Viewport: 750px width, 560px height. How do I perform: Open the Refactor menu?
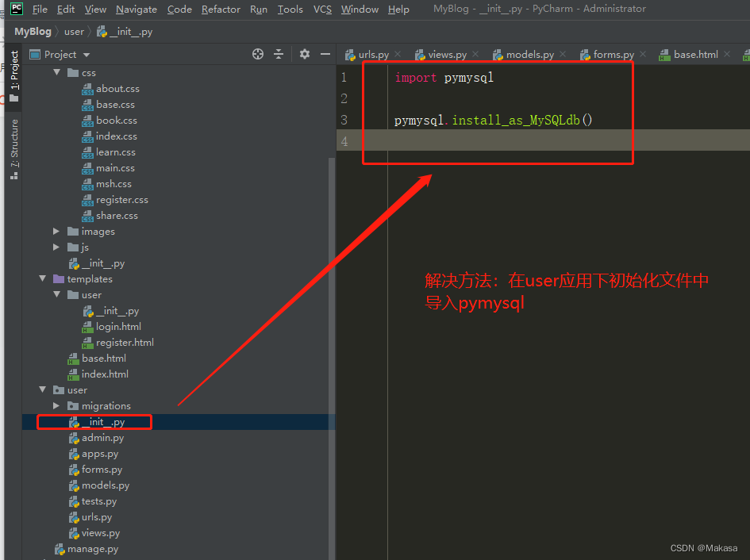221,9
